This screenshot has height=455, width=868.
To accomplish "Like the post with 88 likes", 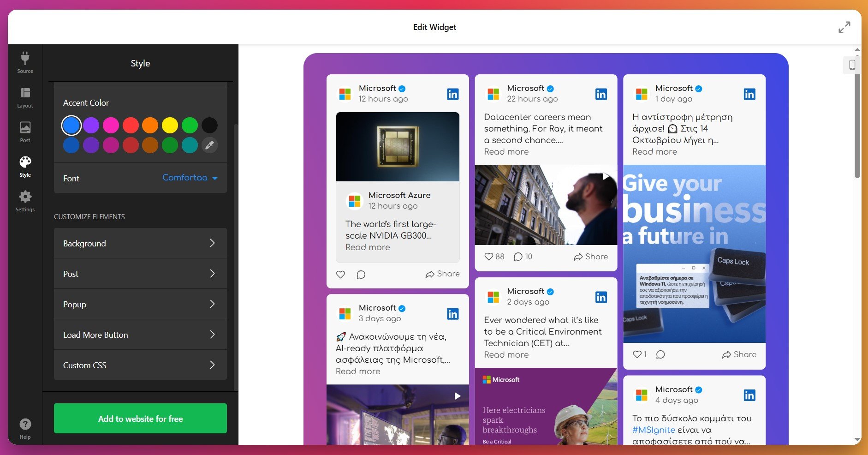I will [489, 257].
